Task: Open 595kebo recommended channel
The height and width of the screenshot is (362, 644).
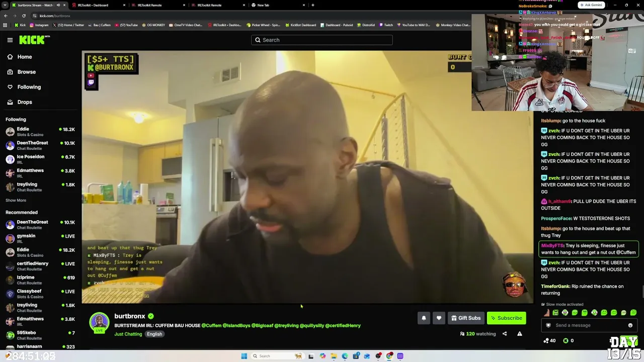Action: coord(40,335)
